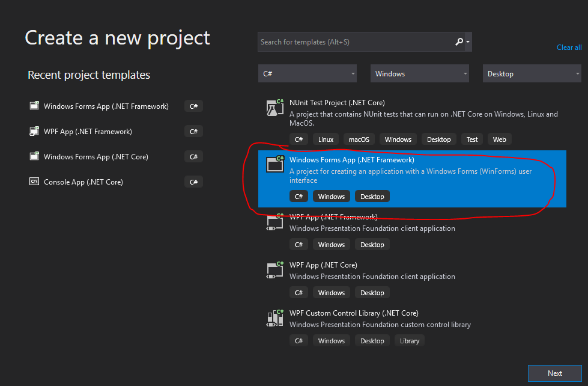Click the Windows tag on WPF App (.NET Core)
Screen dimensions: 588x386
point(331,292)
